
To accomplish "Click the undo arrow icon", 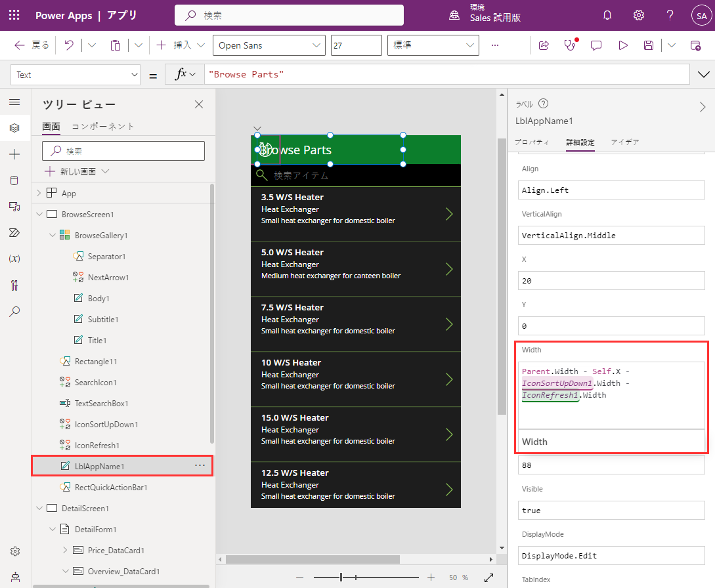I will [69, 45].
